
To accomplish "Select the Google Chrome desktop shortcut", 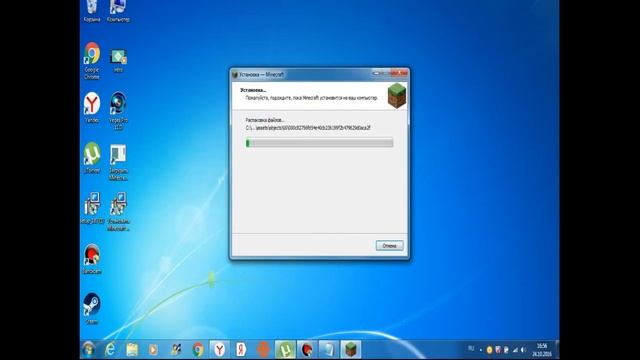I will [92, 61].
